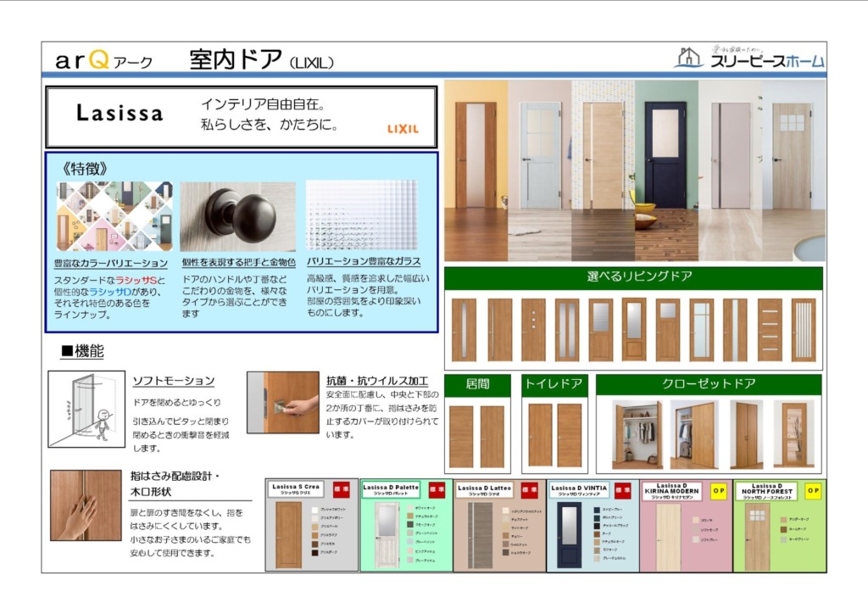Select living door with vertical striped glass

click(x=804, y=329)
